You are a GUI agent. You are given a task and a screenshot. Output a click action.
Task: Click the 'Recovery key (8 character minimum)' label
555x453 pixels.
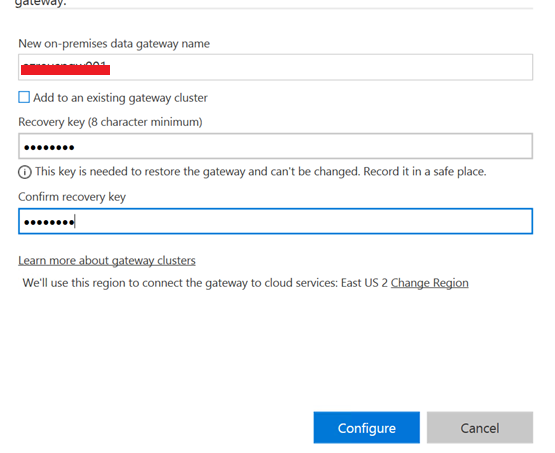click(110, 122)
